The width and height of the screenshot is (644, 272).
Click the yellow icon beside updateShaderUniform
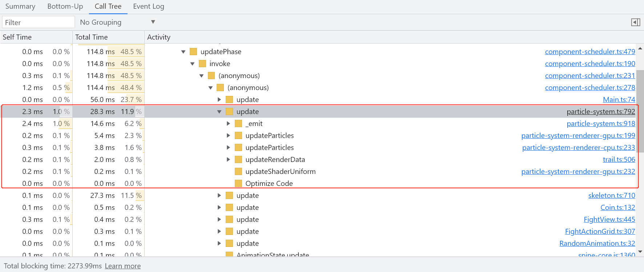tap(238, 171)
